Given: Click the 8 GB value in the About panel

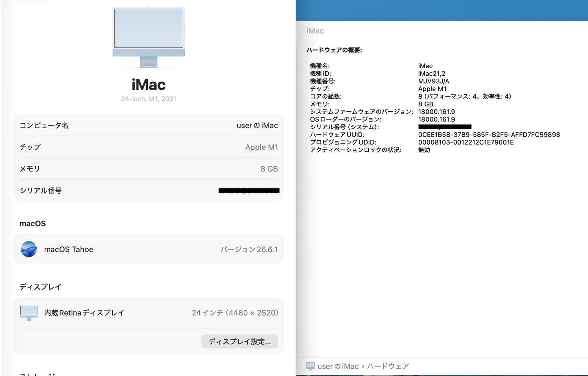Looking at the screenshot, I should pyautogui.click(x=269, y=169).
